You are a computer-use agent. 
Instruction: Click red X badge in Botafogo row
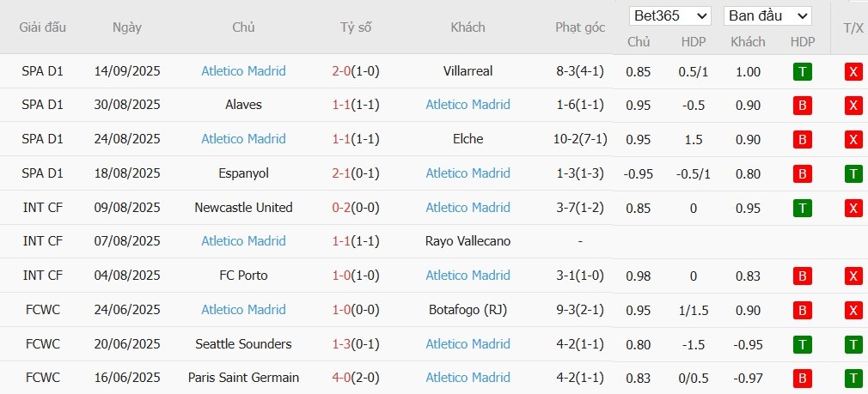click(853, 310)
